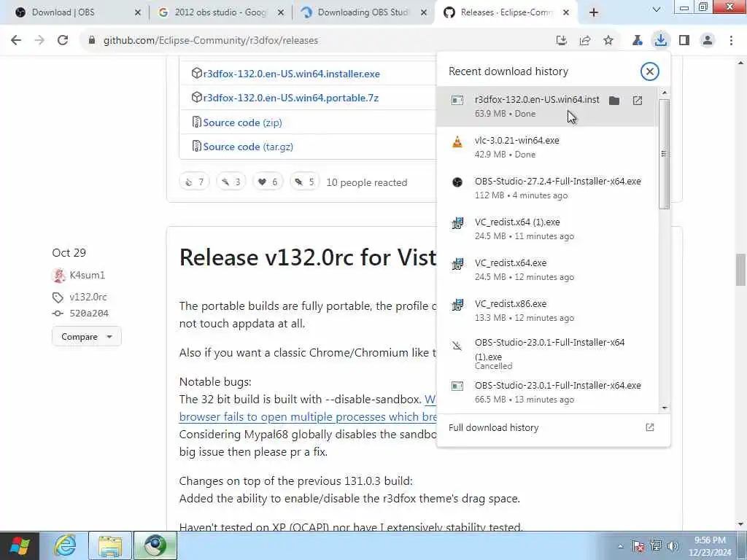747x560 pixels.
Task: Reload the current GitHub page
Action: [63, 41]
